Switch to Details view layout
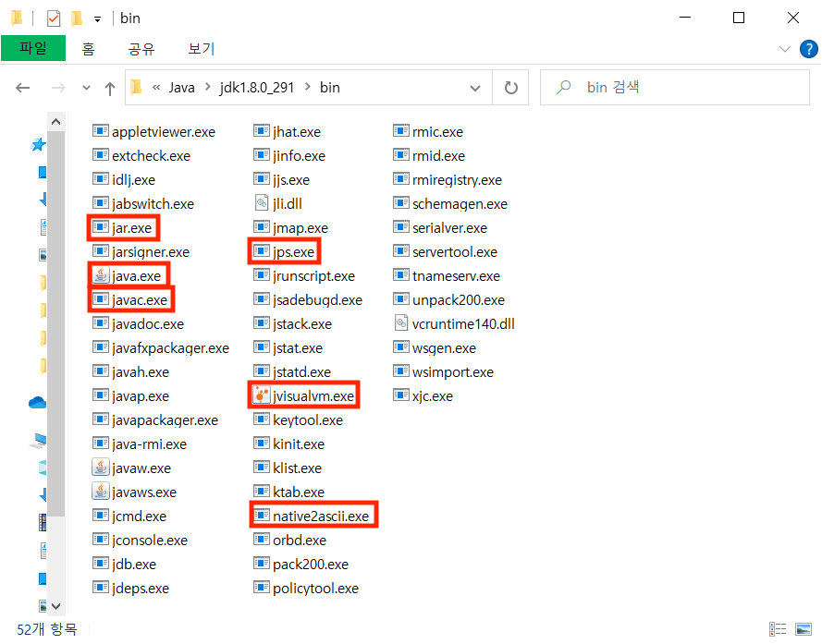This screenshot has height=644, width=822. tap(778, 629)
